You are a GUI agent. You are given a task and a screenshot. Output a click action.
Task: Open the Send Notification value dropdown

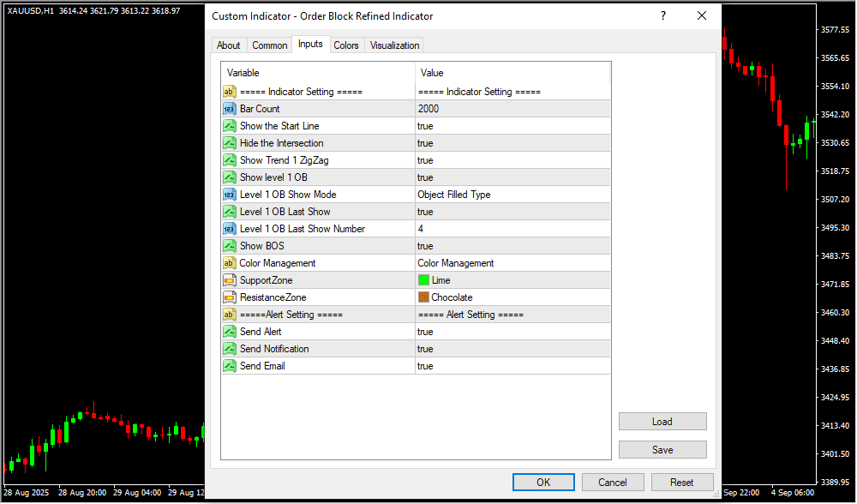tap(512, 349)
